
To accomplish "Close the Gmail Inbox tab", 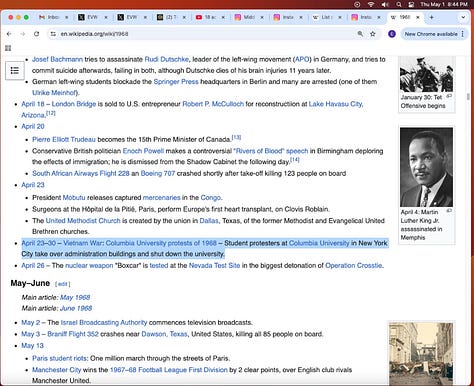I will (x=66, y=17).
